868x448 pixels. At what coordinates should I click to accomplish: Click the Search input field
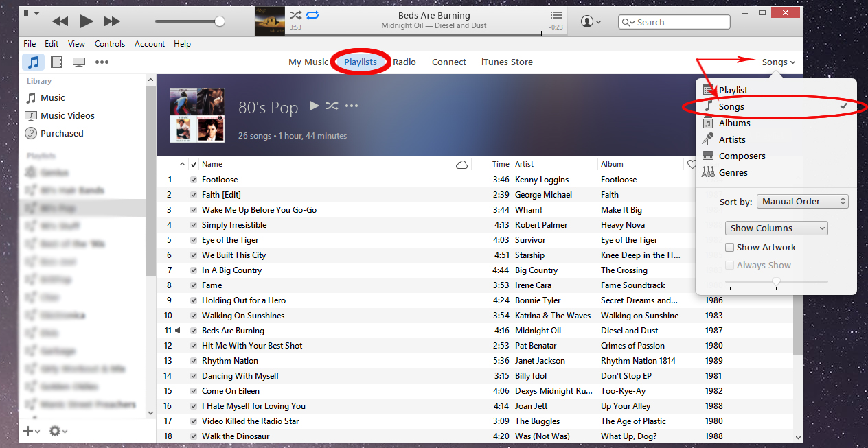point(675,22)
